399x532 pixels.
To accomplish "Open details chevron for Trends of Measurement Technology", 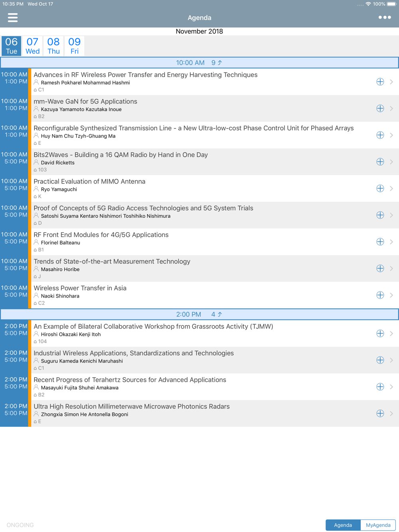I will [391, 269].
